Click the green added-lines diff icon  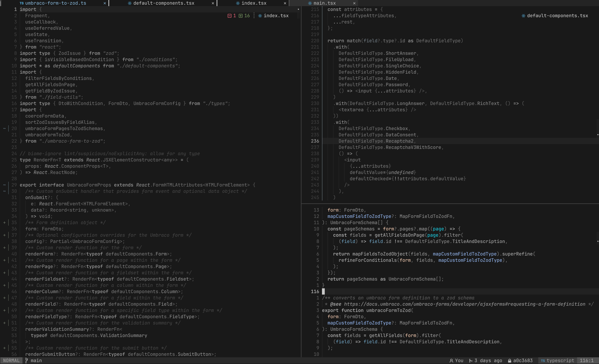click(240, 16)
